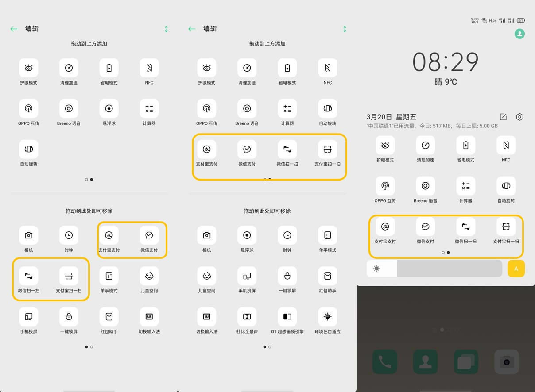535x392 pixels.
Task: Select 支付宝扫一扫 tile in middle 编辑 screen
Action: pyautogui.click(x=328, y=149)
